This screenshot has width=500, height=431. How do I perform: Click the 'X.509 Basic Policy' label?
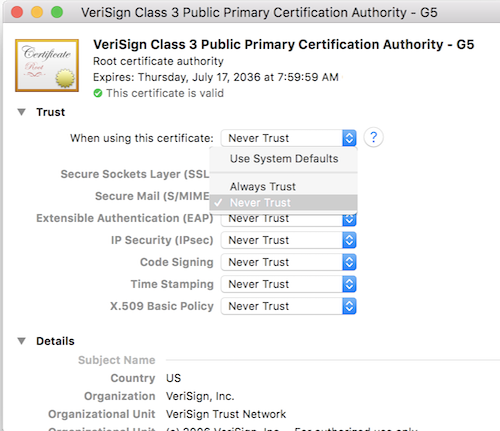pos(162,306)
